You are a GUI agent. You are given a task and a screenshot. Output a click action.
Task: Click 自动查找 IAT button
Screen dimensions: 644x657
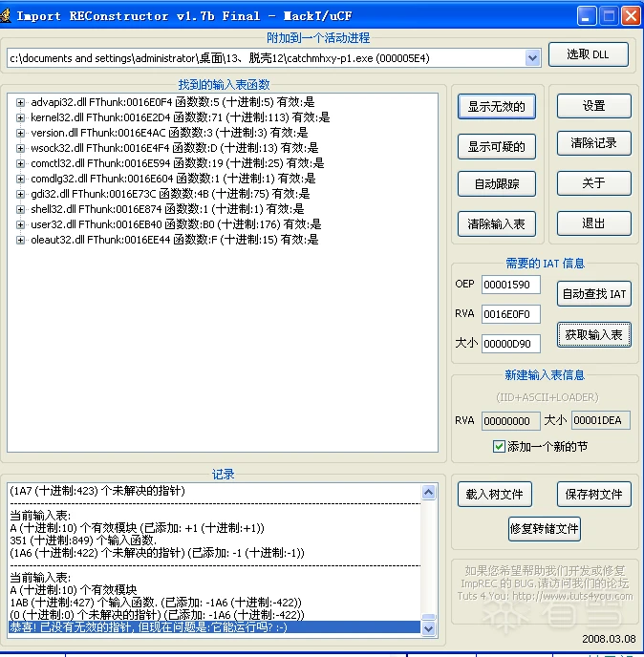[x=593, y=294]
